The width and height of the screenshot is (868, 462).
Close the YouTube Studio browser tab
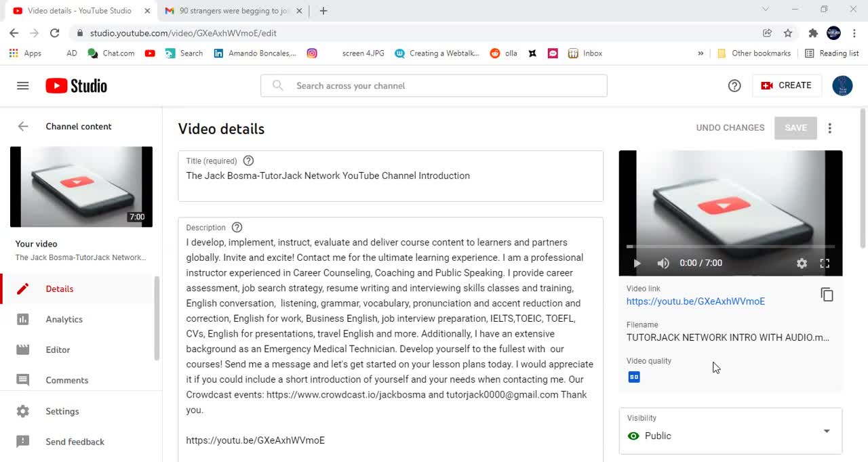pyautogui.click(x=147, y=11)
